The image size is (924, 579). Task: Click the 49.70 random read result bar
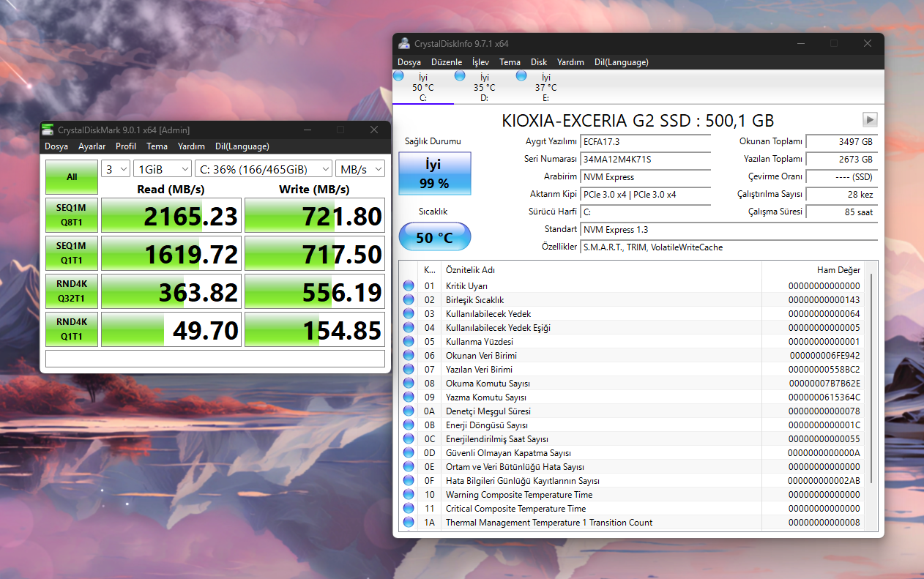[x=171, y=330]
